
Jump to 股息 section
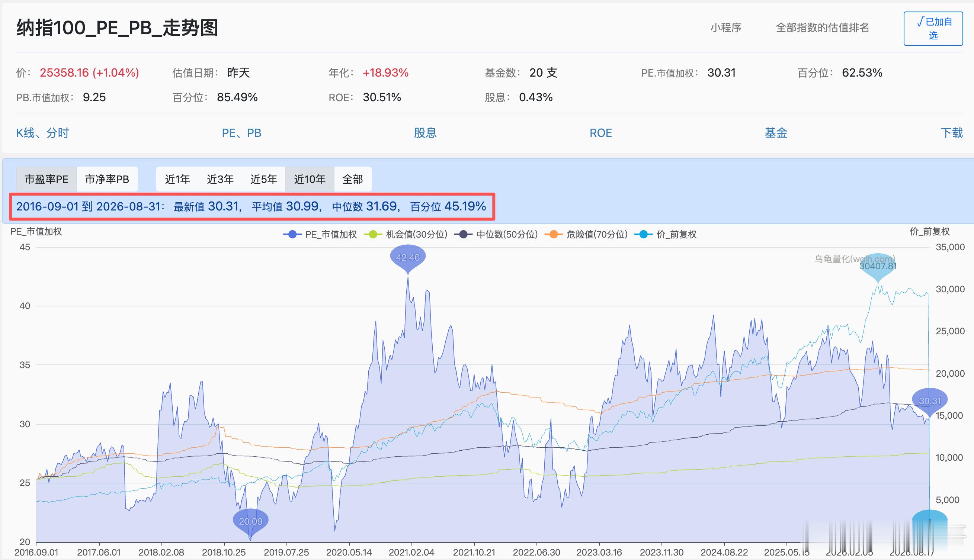[425, 133]
